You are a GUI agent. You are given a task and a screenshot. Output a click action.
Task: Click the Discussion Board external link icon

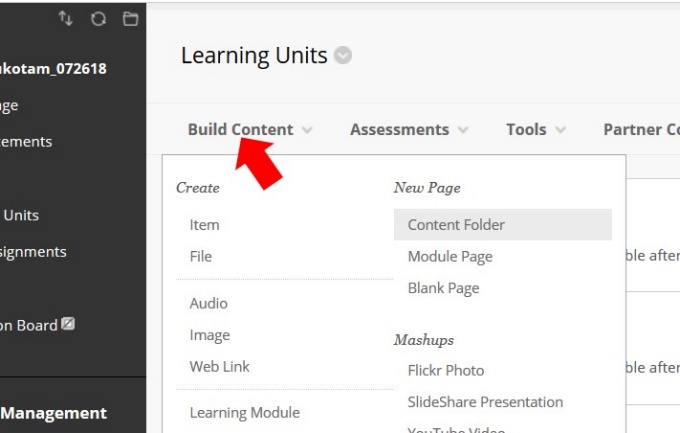(69, 324)
